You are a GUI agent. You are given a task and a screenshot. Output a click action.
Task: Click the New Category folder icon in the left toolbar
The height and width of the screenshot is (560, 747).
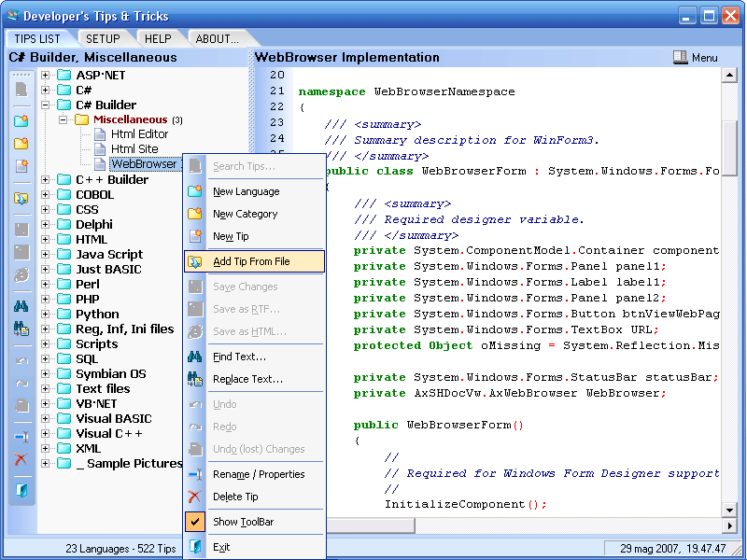[21, 144]
